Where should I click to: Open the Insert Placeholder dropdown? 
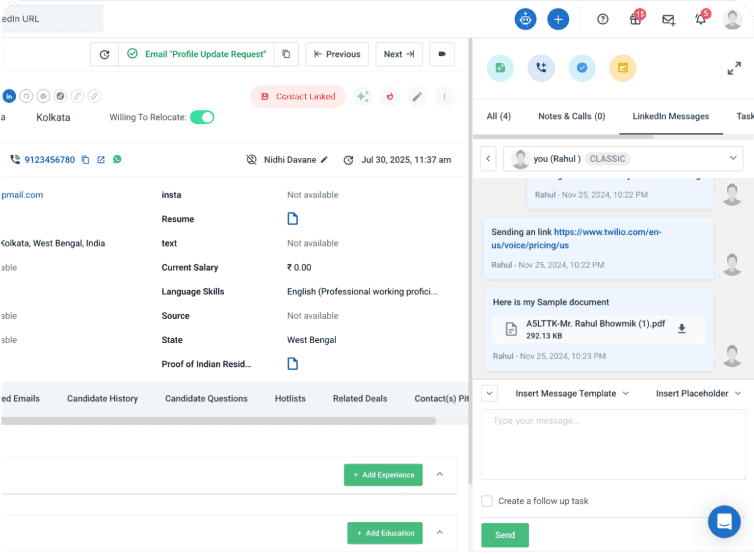pos(698,394)
